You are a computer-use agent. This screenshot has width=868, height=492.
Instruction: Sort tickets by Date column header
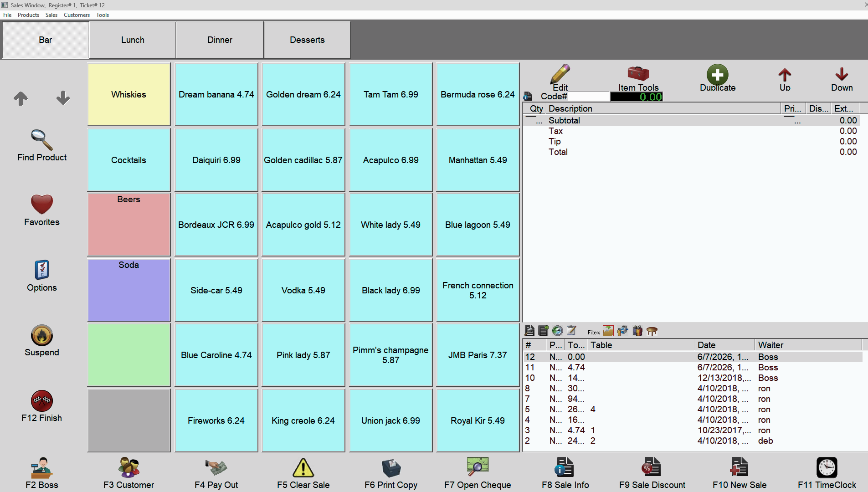724,345
